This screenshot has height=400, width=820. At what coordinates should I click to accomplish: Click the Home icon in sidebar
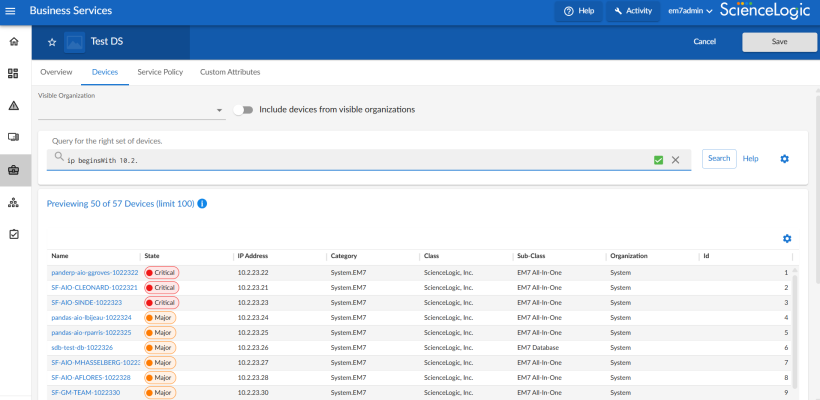coord(14,42)
